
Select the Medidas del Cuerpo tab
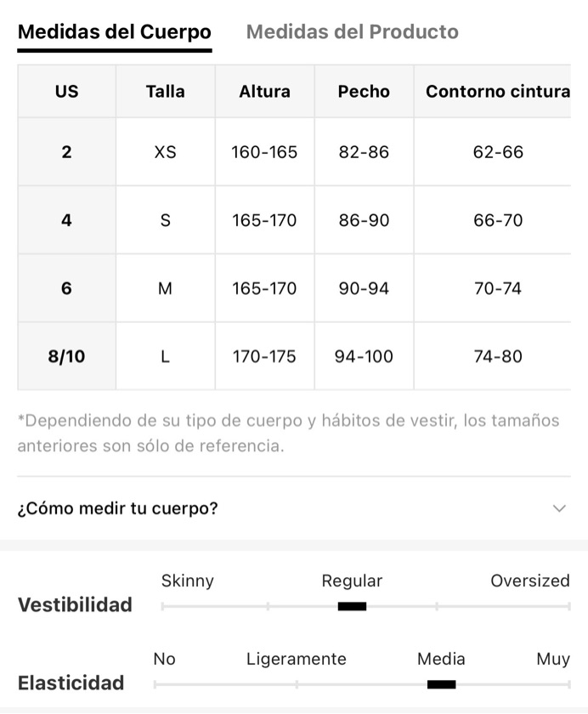115,32
